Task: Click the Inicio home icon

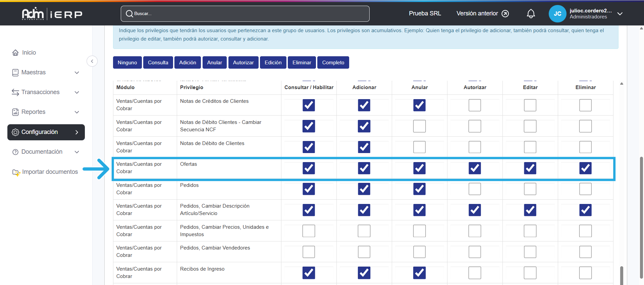Action: click(x=15, y=53)
